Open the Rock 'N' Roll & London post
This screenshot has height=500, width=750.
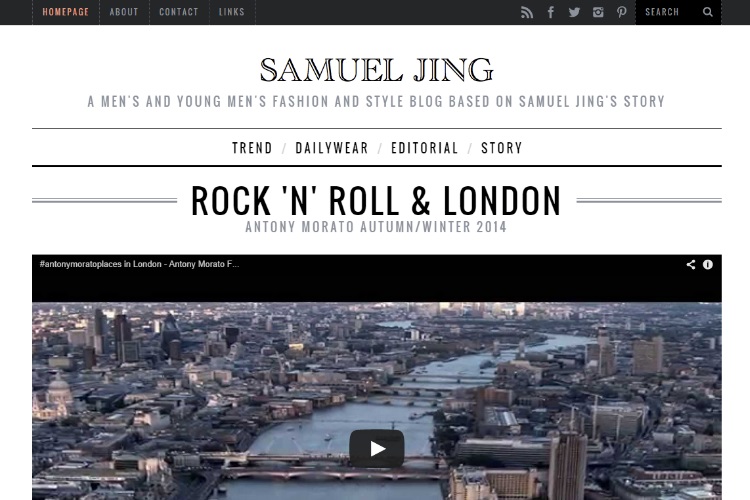tap(376, 201)
